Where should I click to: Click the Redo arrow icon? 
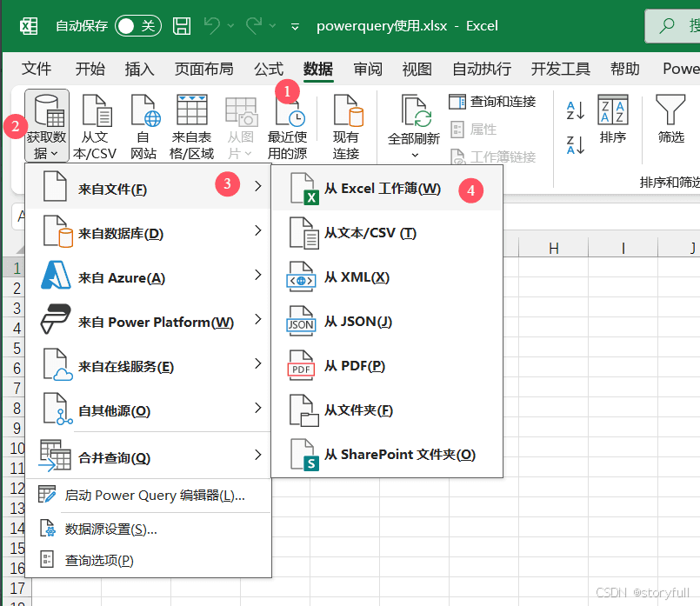254,26
